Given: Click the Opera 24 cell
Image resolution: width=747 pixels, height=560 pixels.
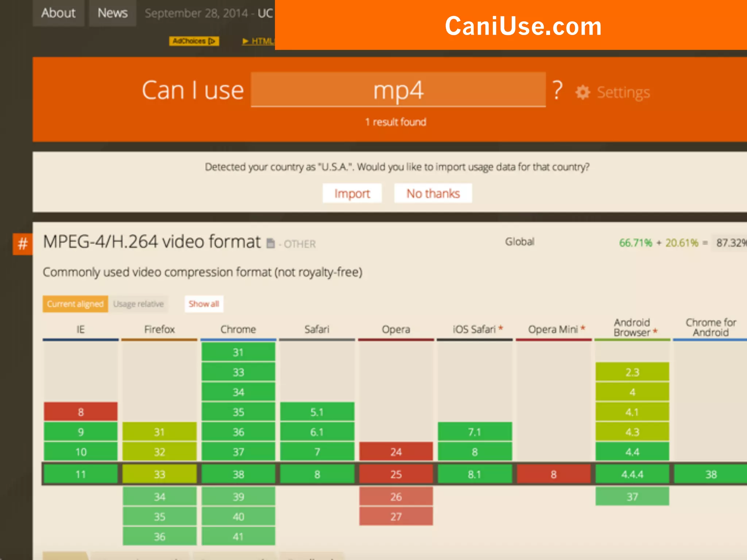Looking at the screenshot, I should [396, 452].
